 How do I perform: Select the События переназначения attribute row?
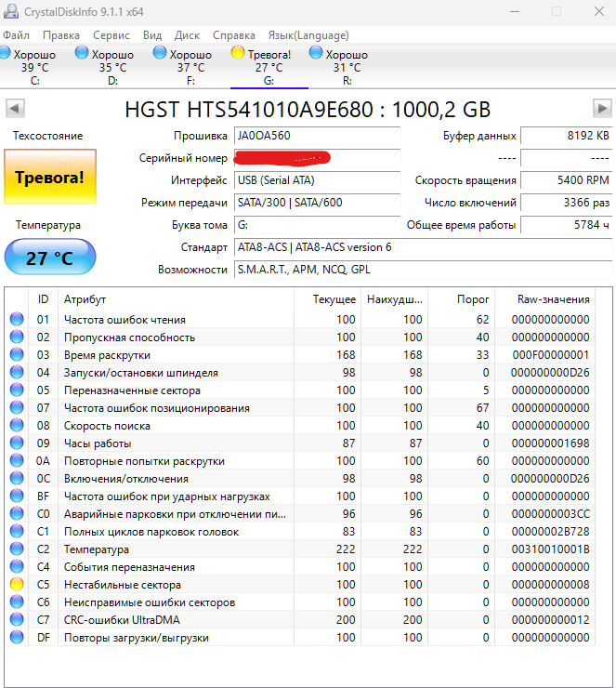[x=300, y=566]
